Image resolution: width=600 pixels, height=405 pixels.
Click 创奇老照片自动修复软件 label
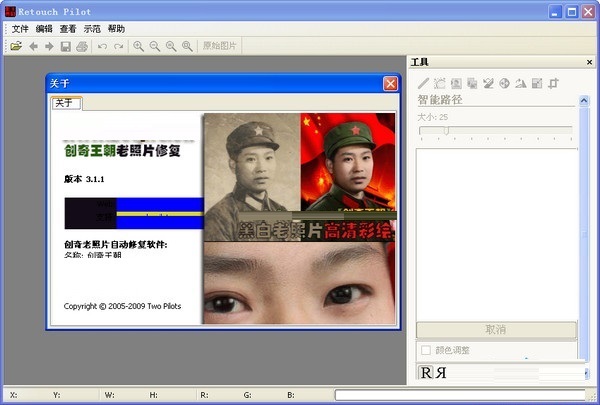coord(116,244)
